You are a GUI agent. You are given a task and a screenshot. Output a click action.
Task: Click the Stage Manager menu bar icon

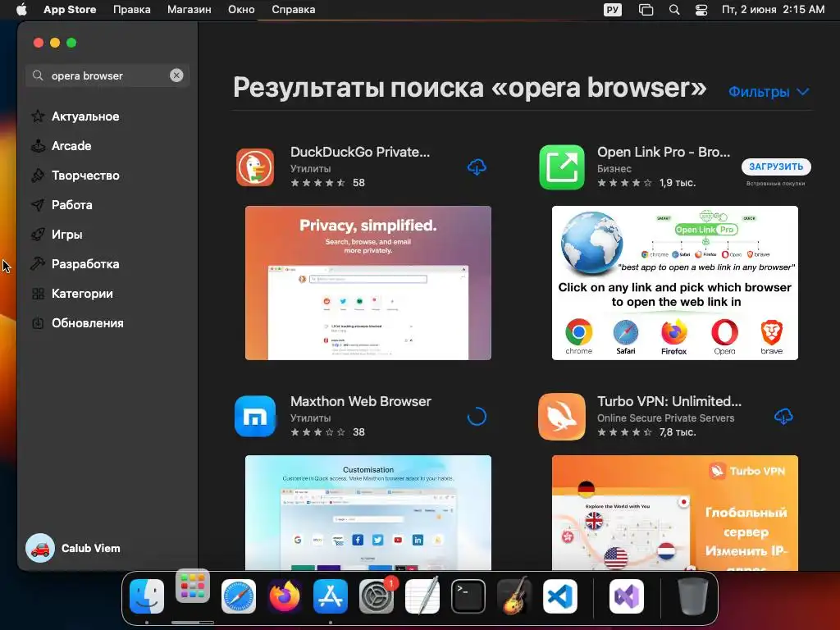tap(646, 10)
